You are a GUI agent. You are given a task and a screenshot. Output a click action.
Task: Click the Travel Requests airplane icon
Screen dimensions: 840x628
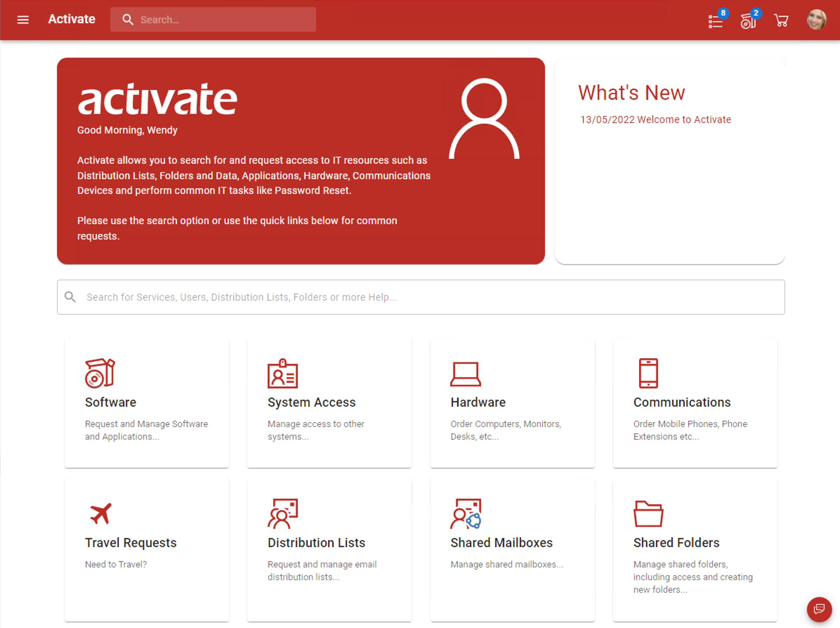pyautogui.click(x=101, y=513)
